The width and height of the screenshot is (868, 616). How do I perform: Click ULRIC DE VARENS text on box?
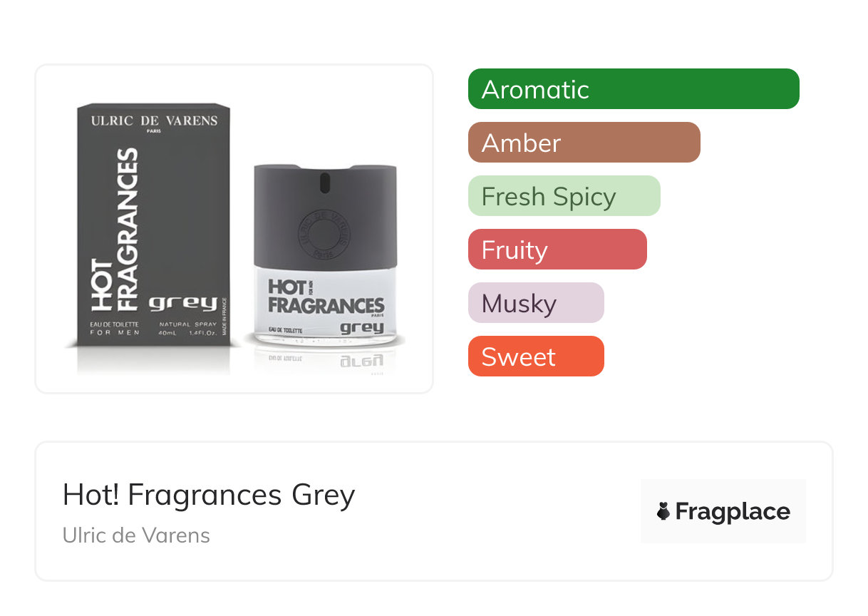(x=154, y=120)
